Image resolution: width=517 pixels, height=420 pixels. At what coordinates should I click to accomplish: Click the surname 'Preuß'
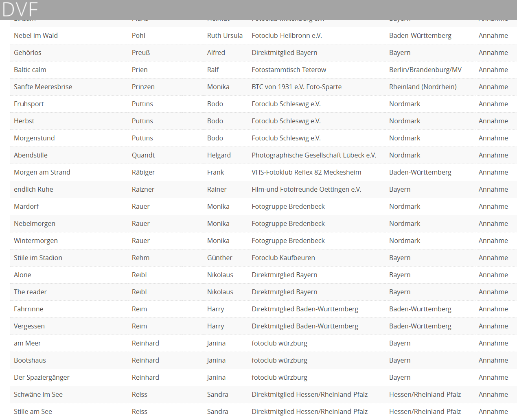[141, 52]
